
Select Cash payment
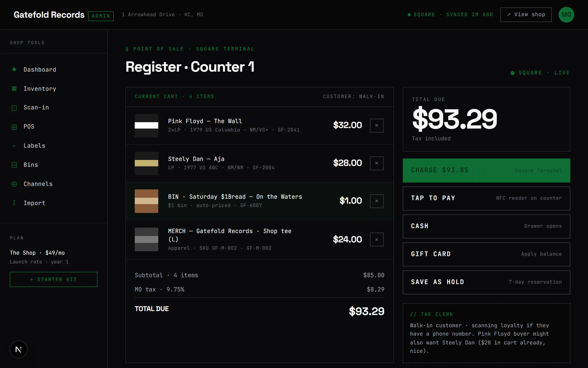point(486,226)
